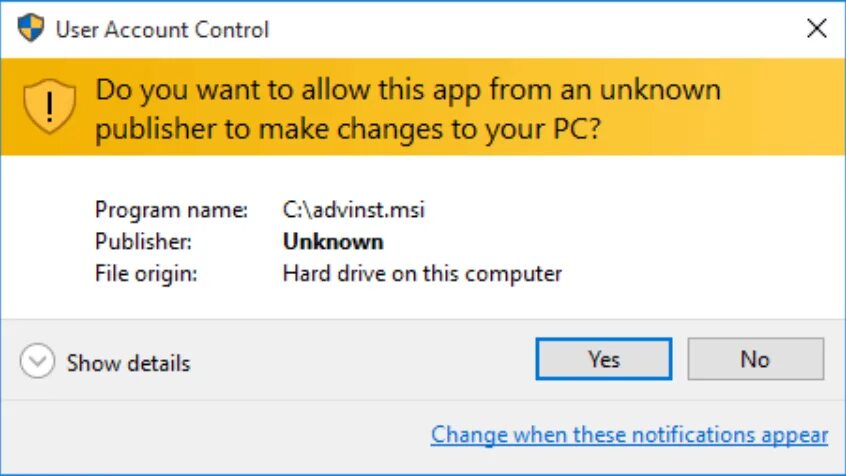
Task: Click blank white area beside program details
Action: click(x=700, y=240)
